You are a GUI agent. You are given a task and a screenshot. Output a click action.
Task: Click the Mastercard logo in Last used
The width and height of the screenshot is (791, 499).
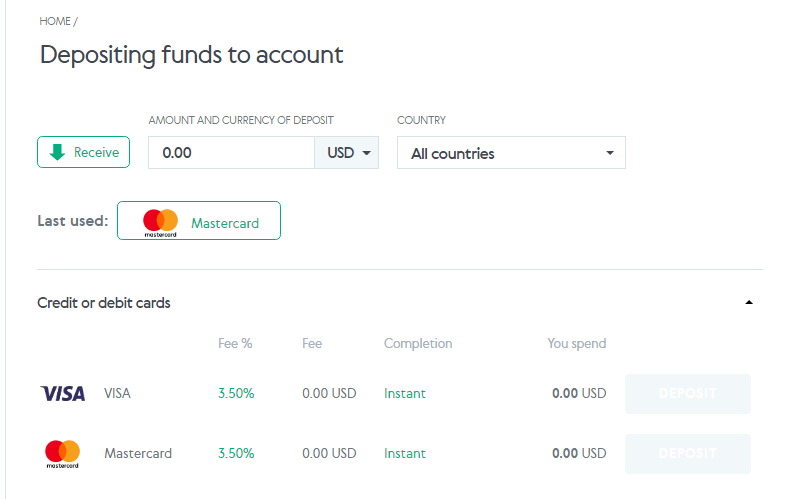click(160, 223)
